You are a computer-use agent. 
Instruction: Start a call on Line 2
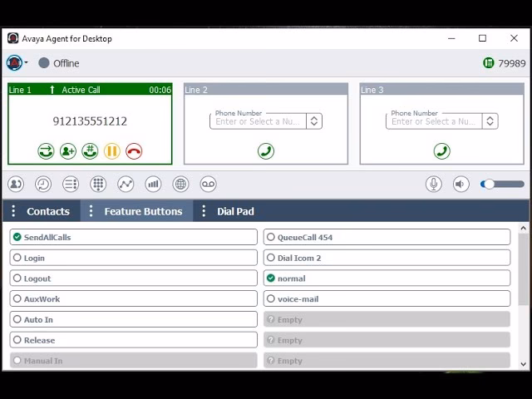266,151
